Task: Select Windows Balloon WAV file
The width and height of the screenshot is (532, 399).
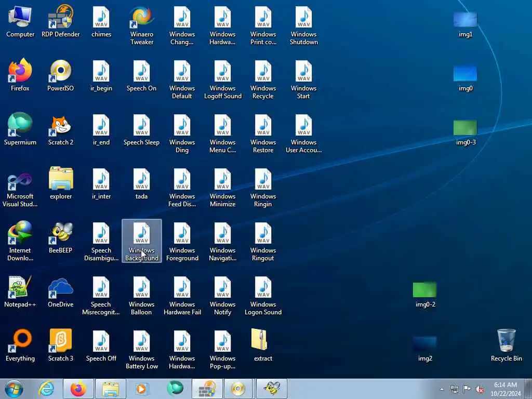Action: coord(141,296)
